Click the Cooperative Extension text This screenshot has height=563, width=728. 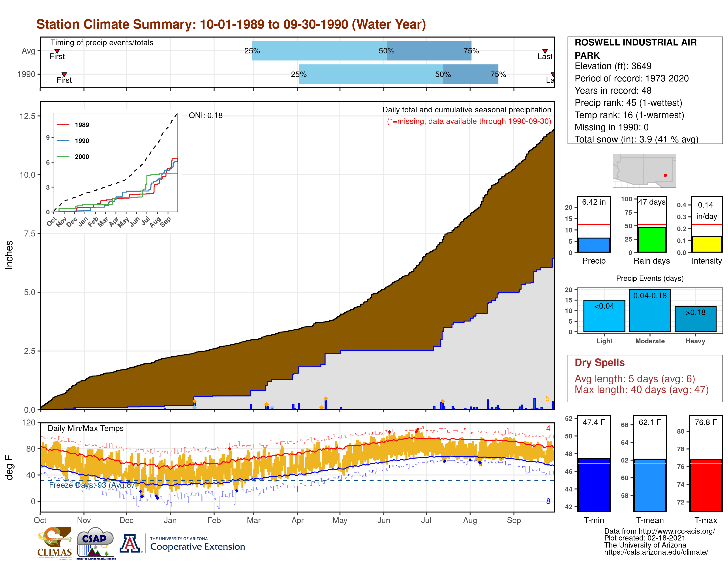pos(198,547)
